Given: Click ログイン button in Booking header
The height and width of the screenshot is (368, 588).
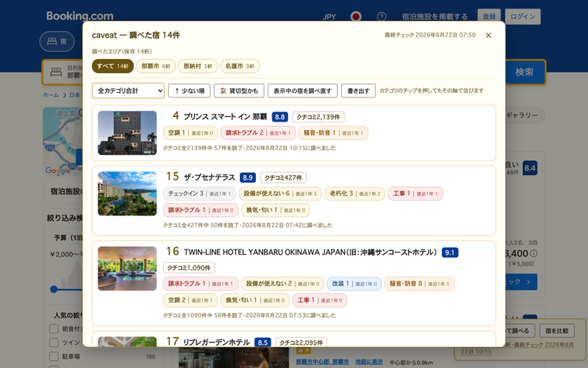Looking at the screenshot, I should [x=523, y=16].
